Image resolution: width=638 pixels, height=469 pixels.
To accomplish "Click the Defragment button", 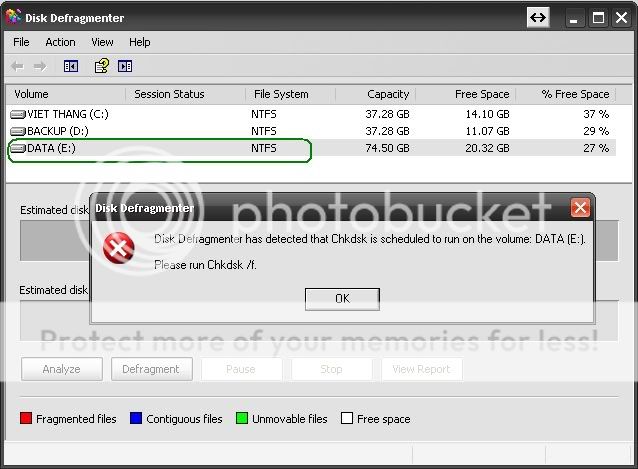I will click(x=151, y=369).
